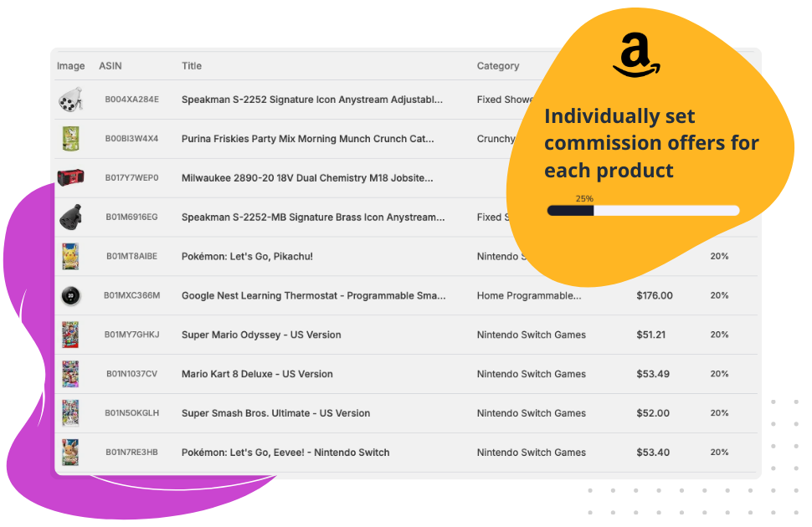Click the Super Smash Bros. Ultimate cover image
The width and height of the screenshot is (812, 527).
pyautogui.click(x=70, y=413)
